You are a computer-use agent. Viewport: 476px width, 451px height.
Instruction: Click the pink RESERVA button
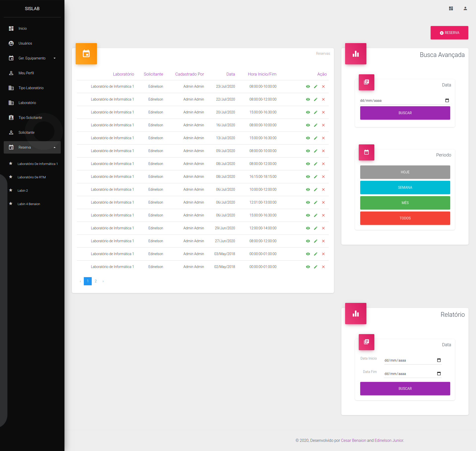coord(449,33)
